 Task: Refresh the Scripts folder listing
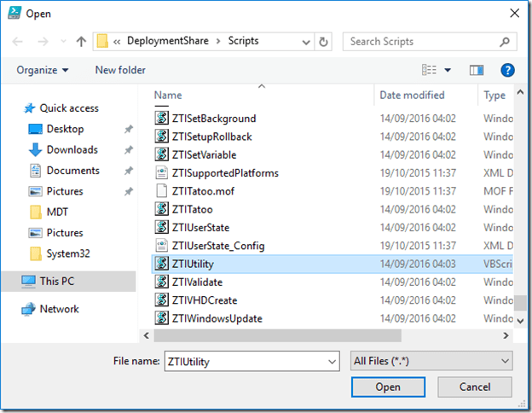tap(323, 42)
